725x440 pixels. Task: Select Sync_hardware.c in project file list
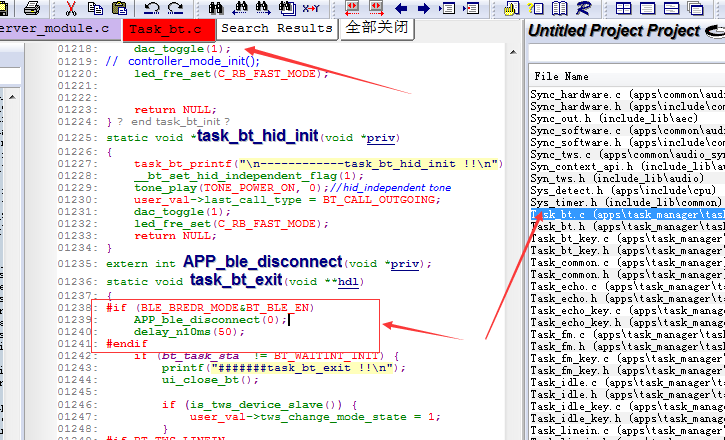point(627,94)
